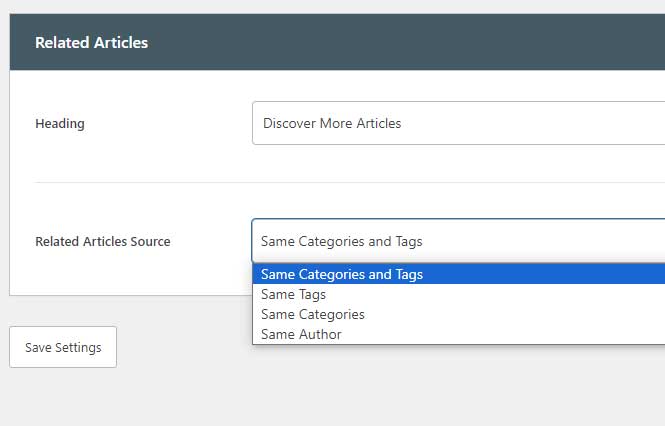The image size is (665, 426).
Task: Click the word Articles in the heading input
Action: pos(379,123)
